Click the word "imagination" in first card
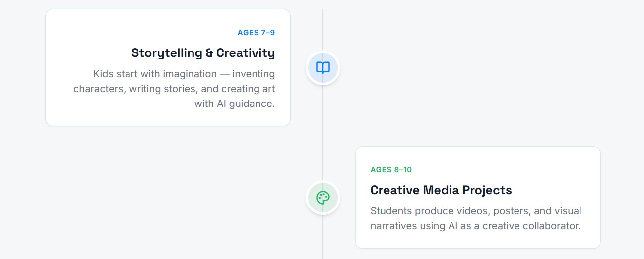The image size is (644, 259). click(191, 74)
